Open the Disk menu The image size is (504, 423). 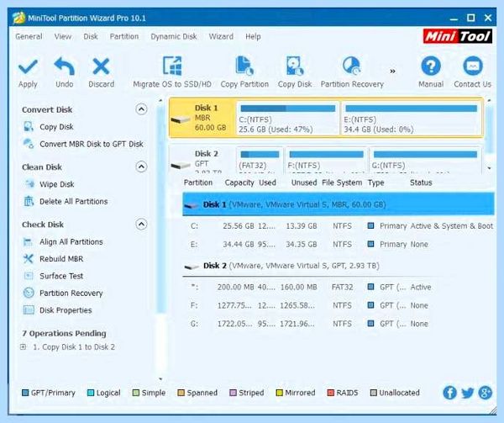pos(91,36)
